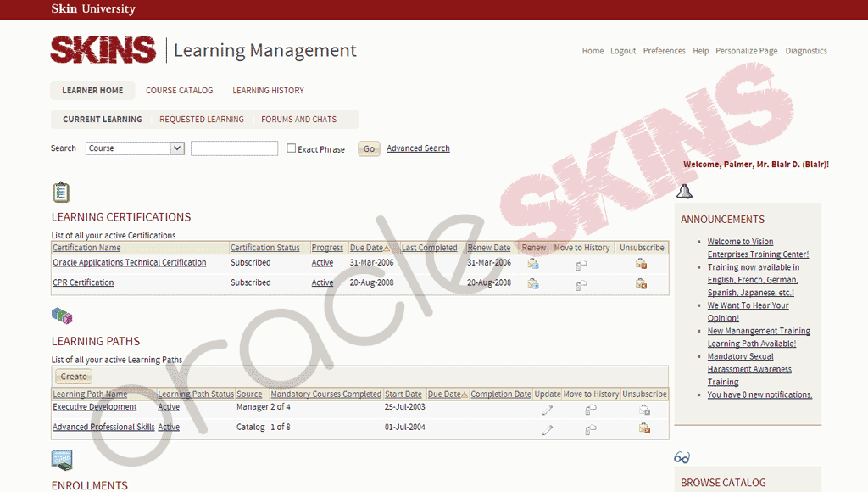
Task: Open We Want To Hear Your Opinion link
Action: [748, 311]
